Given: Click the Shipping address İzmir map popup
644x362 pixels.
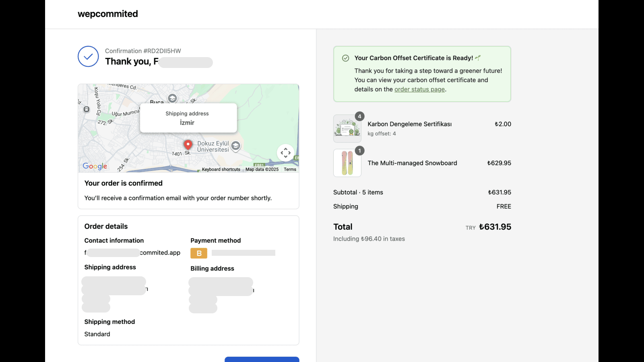Looking at the screenshot, I should point(188,118).
